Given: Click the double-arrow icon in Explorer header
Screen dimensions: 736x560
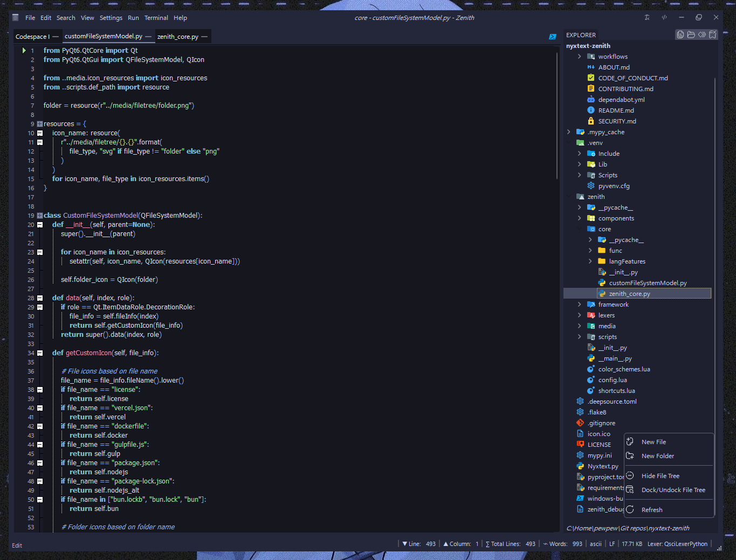Looking at the screenshot, I should pos(702,34).
